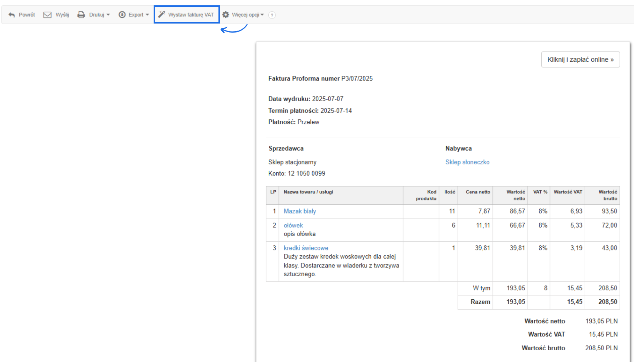The height and width of the screenshot is (362, 644).
Task: Click the envelope Wyślij icon
Action: tap(47, 15)
